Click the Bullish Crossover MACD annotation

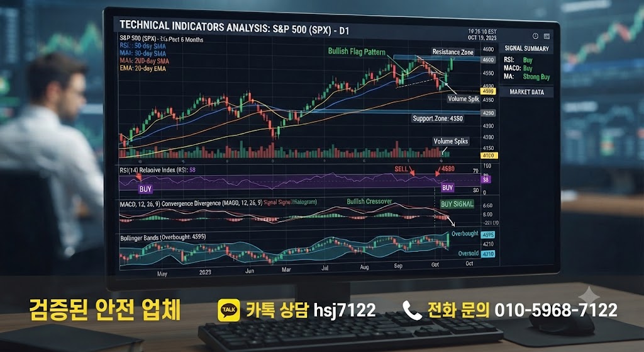pos(369,202)
